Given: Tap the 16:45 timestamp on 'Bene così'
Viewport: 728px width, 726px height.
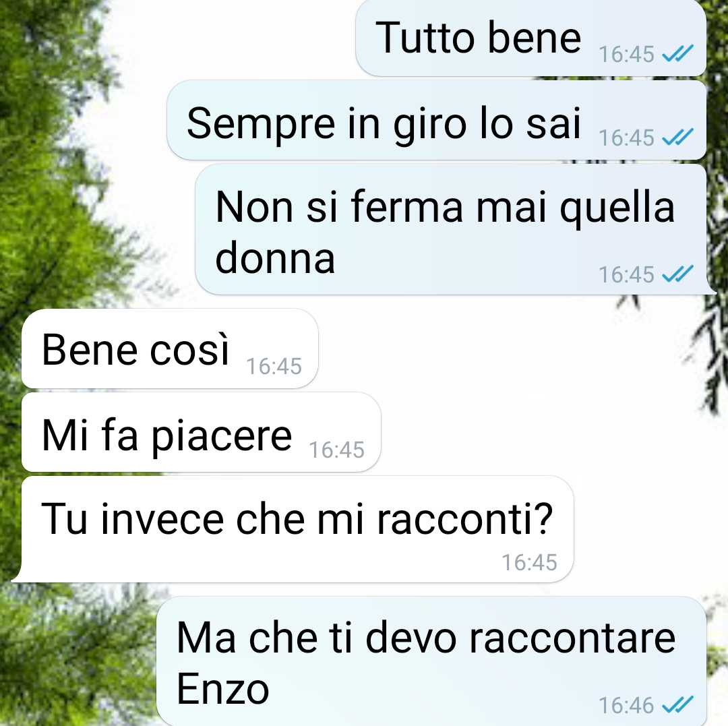Looking at the screenshot, I should click(274, 366).
